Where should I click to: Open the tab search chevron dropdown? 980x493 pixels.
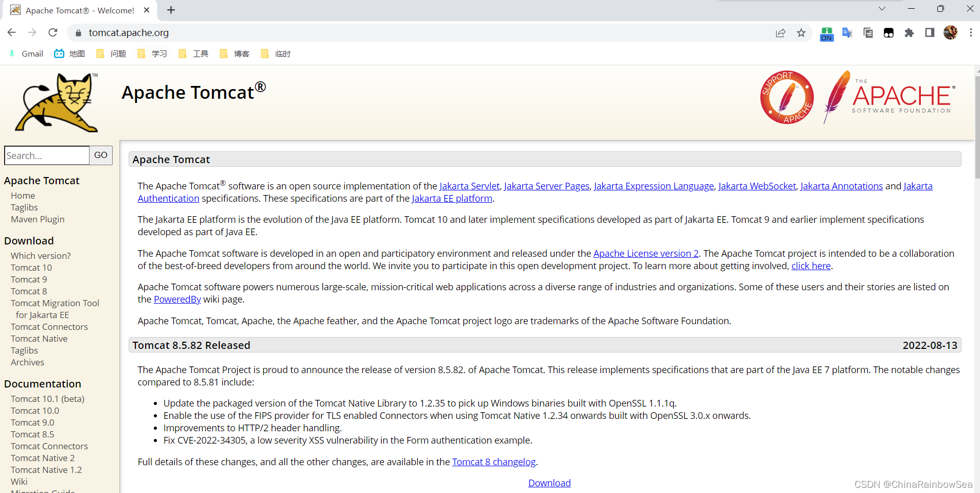[882, 9]
